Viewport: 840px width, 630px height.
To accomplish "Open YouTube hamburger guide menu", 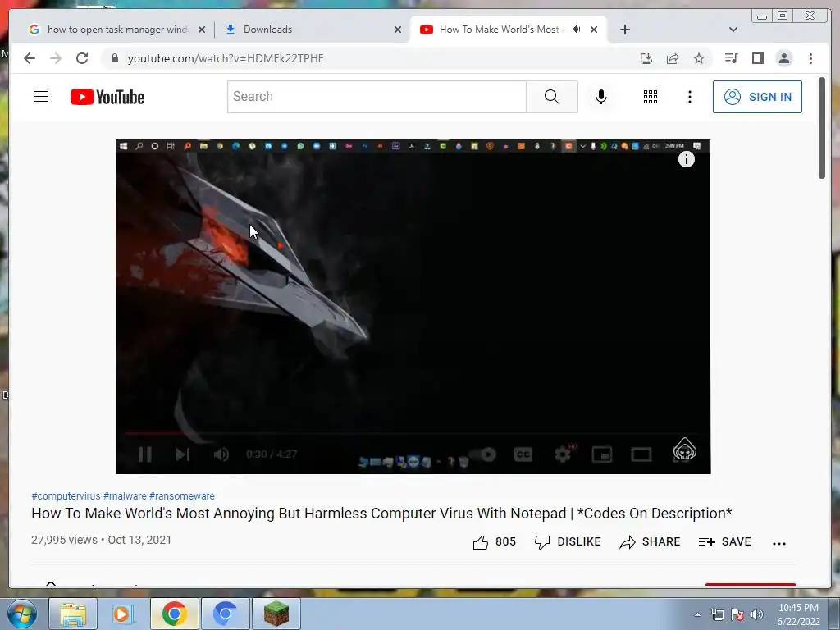I will 41,97.
